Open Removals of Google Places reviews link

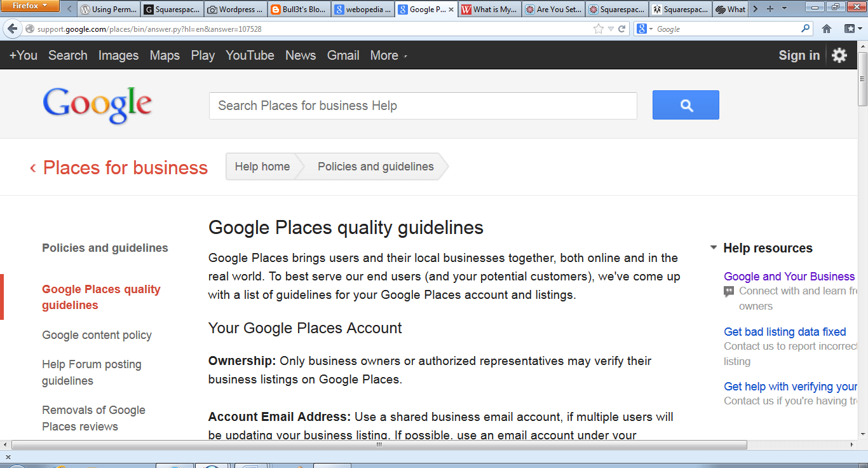(93, 418)
